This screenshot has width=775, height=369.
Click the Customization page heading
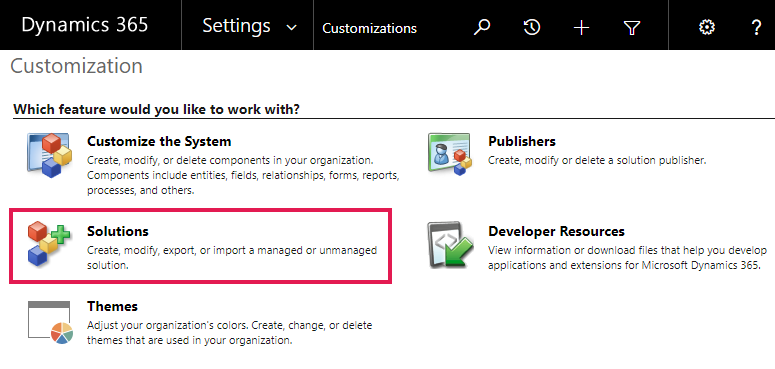click(x=76, y=66)
